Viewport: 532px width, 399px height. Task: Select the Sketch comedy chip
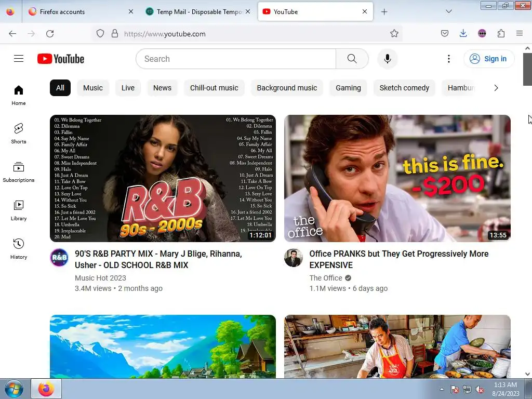coord(404,88)
